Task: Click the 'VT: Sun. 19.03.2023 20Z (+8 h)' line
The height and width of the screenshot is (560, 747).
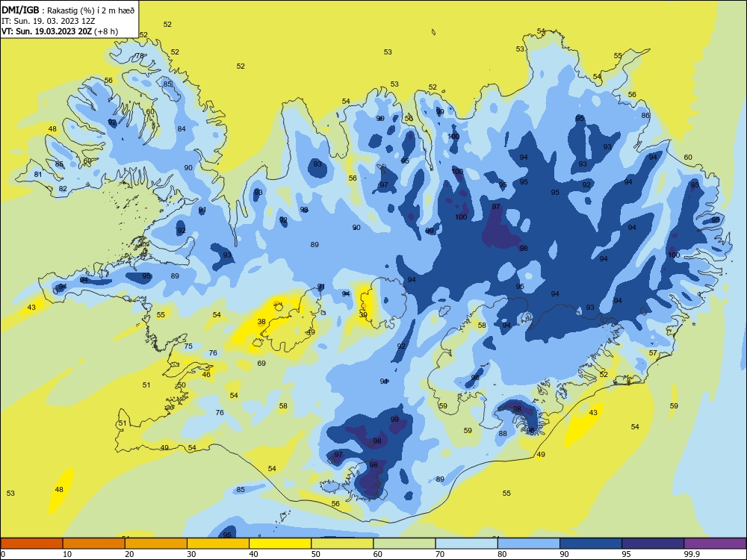Action: coord(60,31)
